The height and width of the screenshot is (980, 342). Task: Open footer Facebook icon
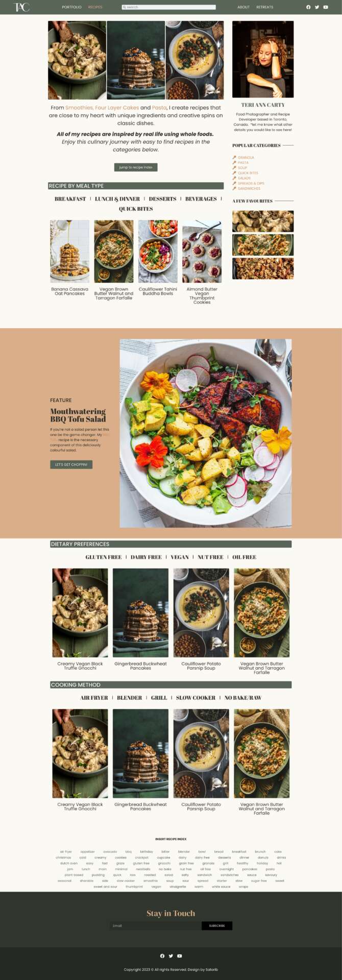[162, 956]
